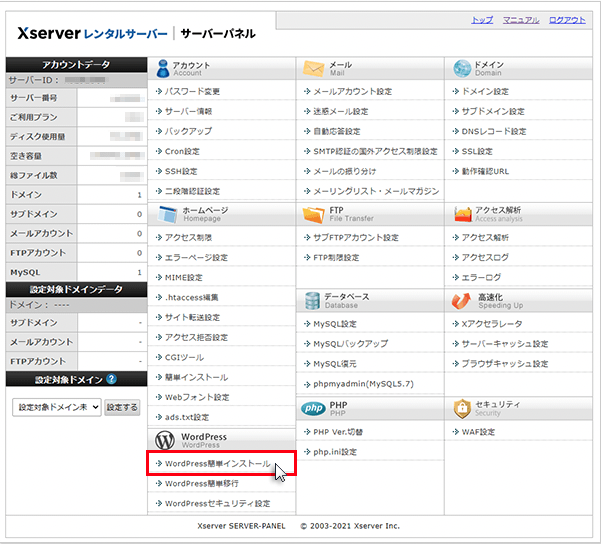Open WAF設定
601x544 pixels.
click(x=478, y=432)
